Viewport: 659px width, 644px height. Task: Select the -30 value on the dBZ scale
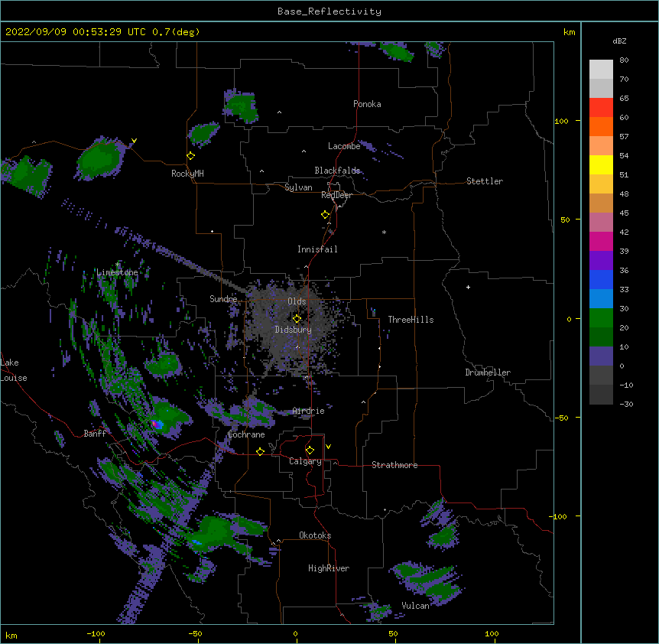[x=626, y=404]
